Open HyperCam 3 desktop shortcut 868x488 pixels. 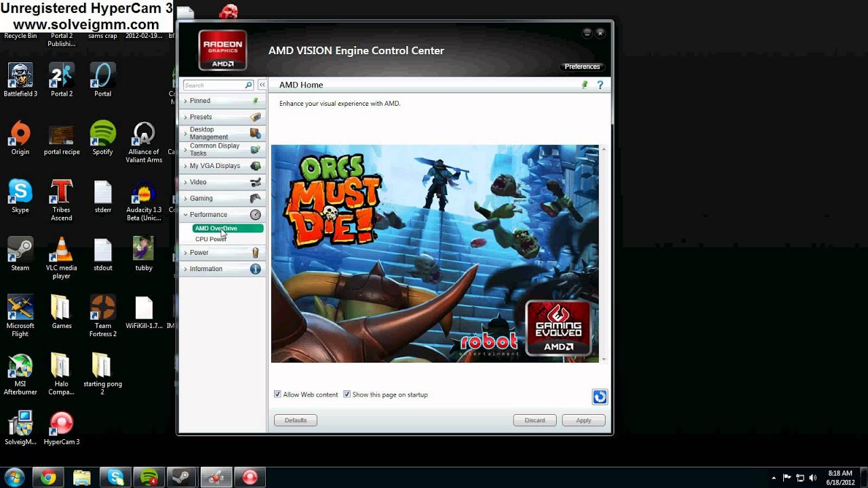[x=61, y=428]
